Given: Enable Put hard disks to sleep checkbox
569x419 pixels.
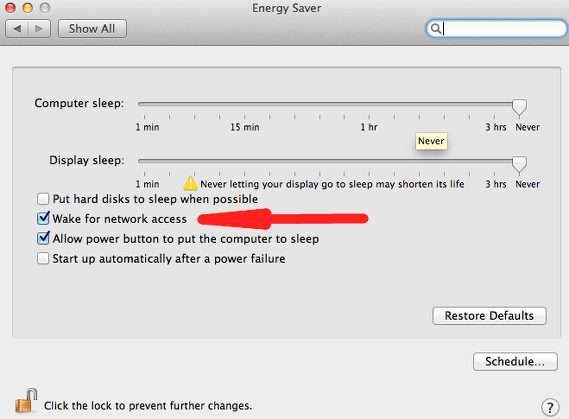Looking at the screenshot, I should point(43,199).
